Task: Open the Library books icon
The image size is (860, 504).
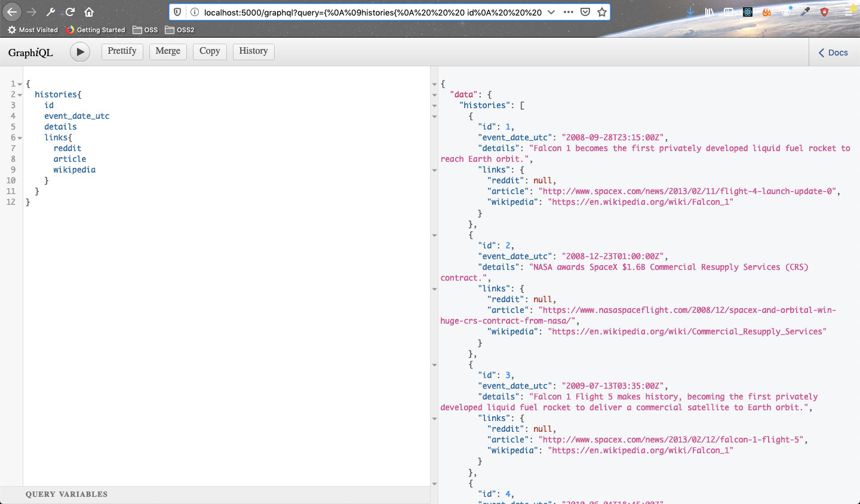Action: (x=709, y=12)
